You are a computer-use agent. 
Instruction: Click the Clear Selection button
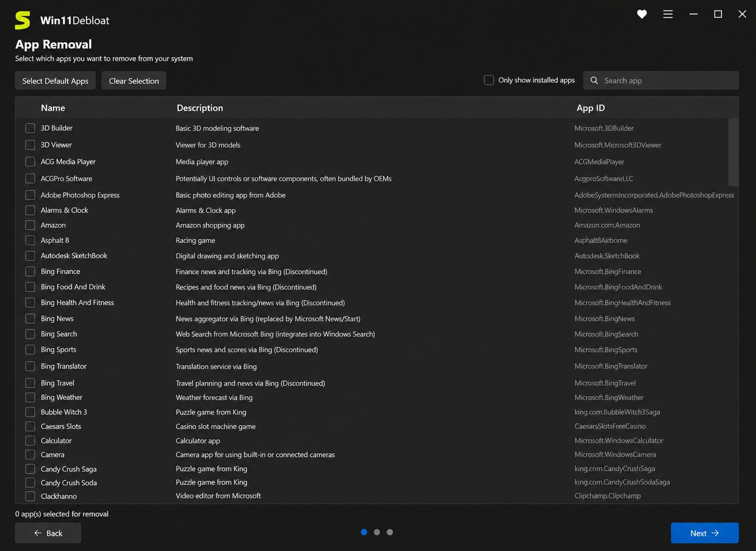(134, 81)
